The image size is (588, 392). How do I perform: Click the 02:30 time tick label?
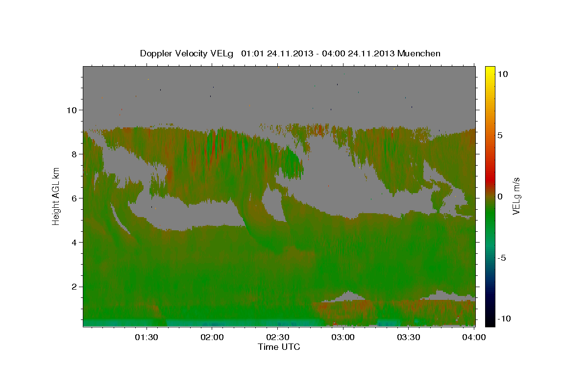pos(278,338)
